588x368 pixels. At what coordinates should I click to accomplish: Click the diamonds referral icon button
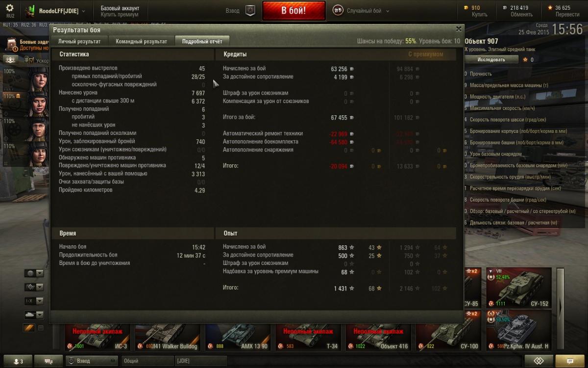(x=539, y=361)
